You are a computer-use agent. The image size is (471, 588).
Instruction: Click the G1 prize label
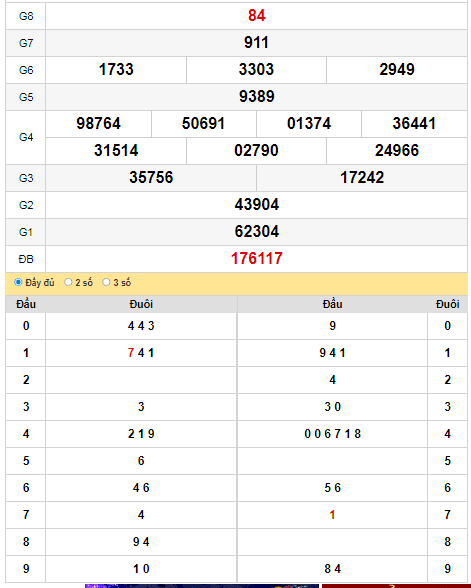tap(26, 232)
